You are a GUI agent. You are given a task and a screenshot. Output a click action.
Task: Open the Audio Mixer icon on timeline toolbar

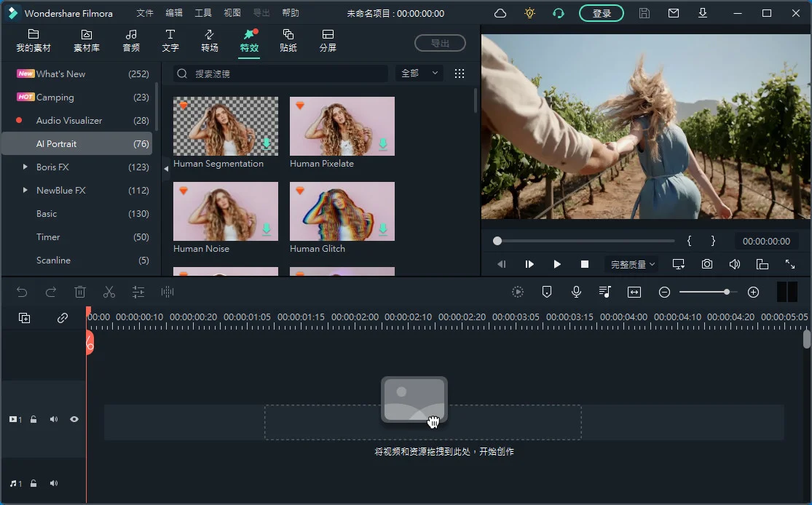(604, 292)
